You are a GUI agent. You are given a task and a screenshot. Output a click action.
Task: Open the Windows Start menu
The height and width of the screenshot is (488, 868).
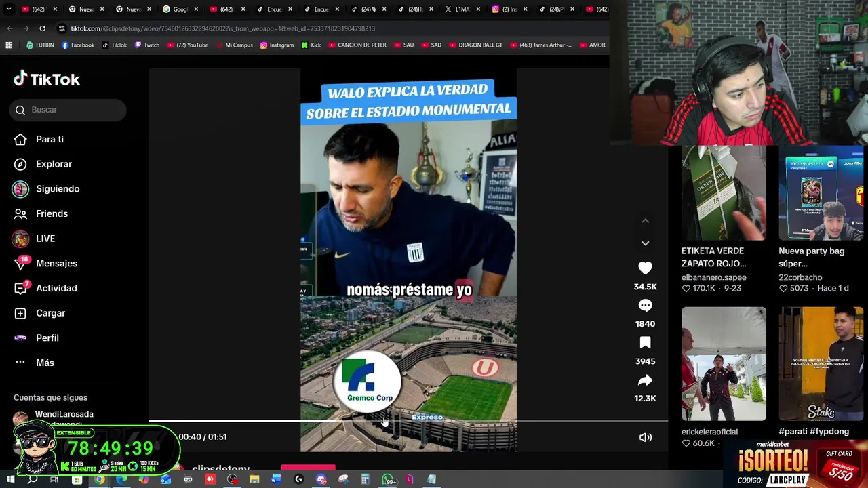[x=10, y=480]
